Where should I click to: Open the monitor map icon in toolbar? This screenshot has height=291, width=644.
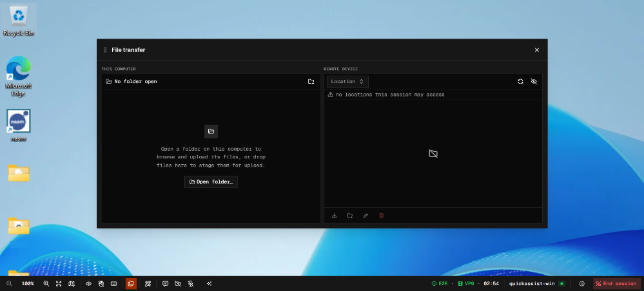72,284
